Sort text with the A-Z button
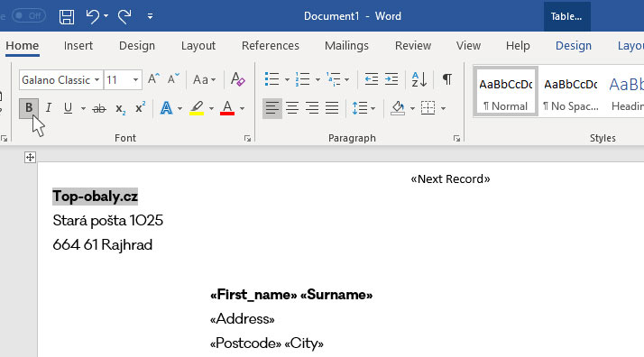 pyautogui.click(x=419, y=79)
